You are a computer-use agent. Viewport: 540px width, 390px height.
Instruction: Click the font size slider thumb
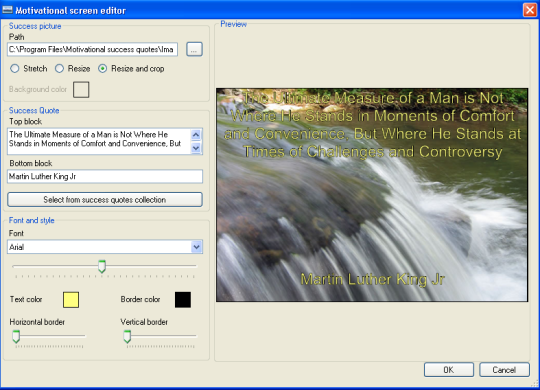coord(102,267)
